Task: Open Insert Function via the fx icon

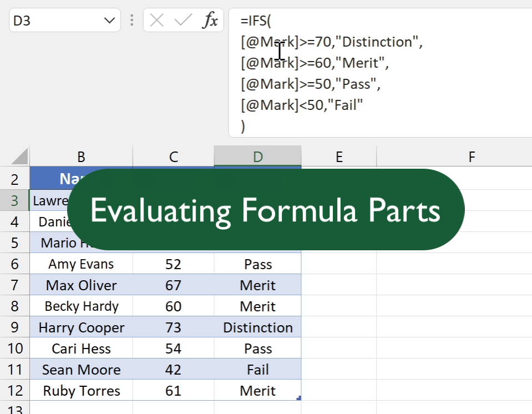Action: coord(210,21)
